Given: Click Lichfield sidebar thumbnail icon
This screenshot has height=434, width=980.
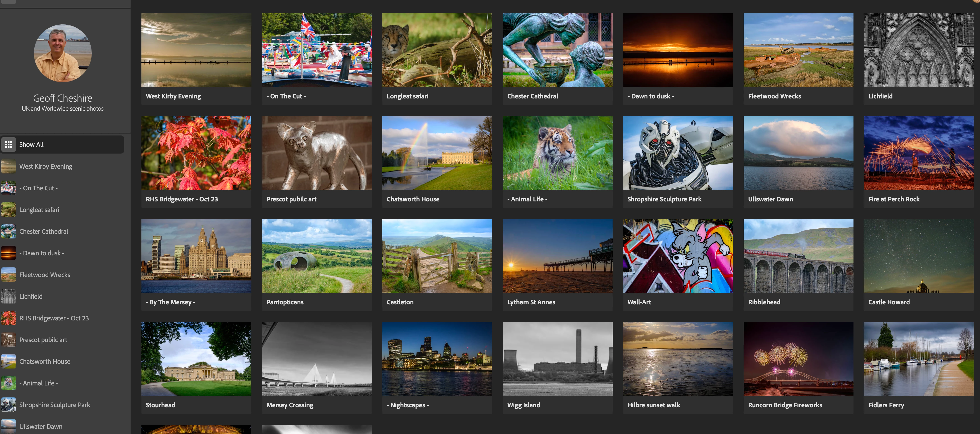Looking at the screenshot, I should click(8, 296).
